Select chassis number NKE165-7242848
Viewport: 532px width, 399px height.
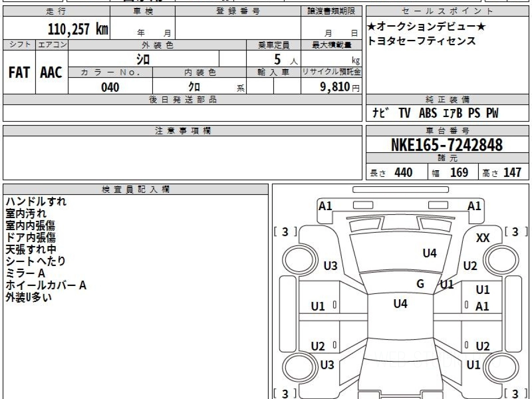pos(447,145)
